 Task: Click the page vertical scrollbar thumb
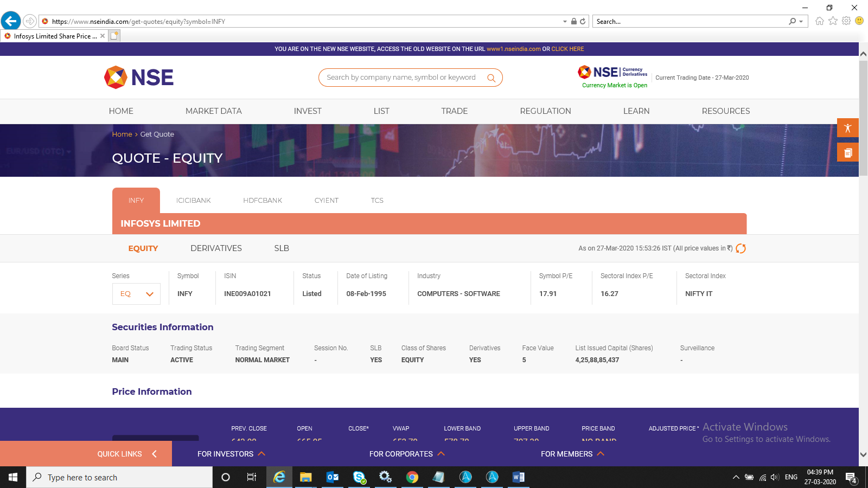863,118
